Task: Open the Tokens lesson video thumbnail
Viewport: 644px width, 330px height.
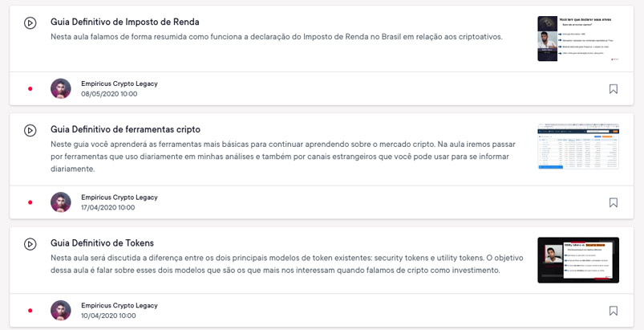Action: point(578,260)
